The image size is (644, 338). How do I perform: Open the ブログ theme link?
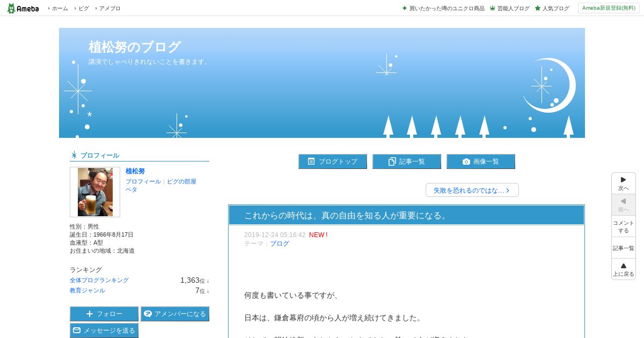click(280, 244)
